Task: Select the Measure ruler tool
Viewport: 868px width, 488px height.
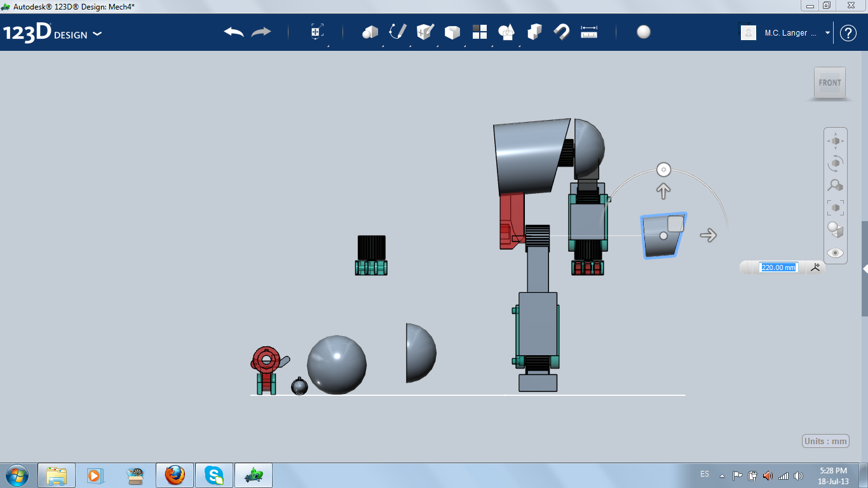Action: 589,32
